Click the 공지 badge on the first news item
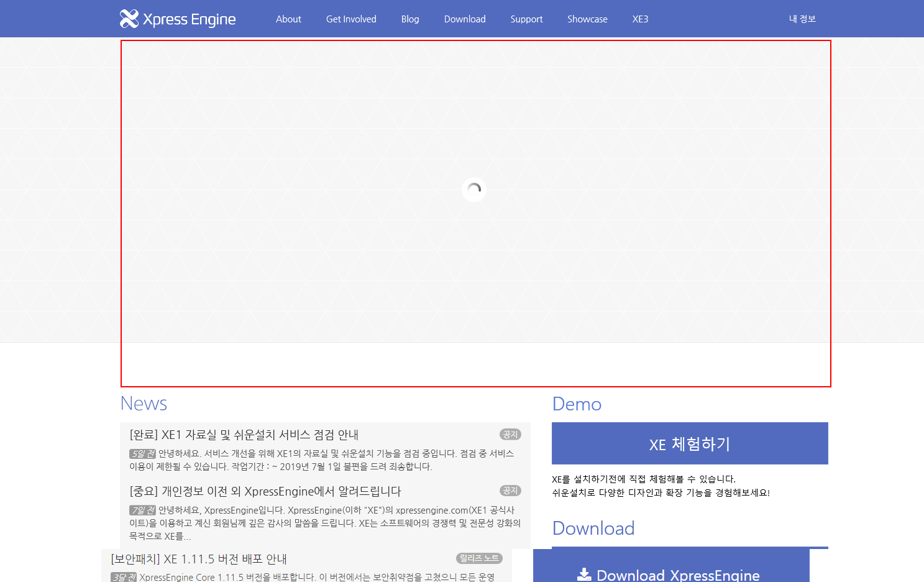Image resolution: width=924 pixels, height=582 pixels. 510,434
